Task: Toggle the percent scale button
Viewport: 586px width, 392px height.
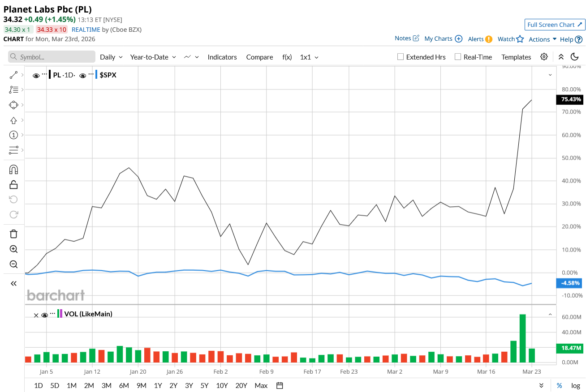Action: tap(559, 385)
